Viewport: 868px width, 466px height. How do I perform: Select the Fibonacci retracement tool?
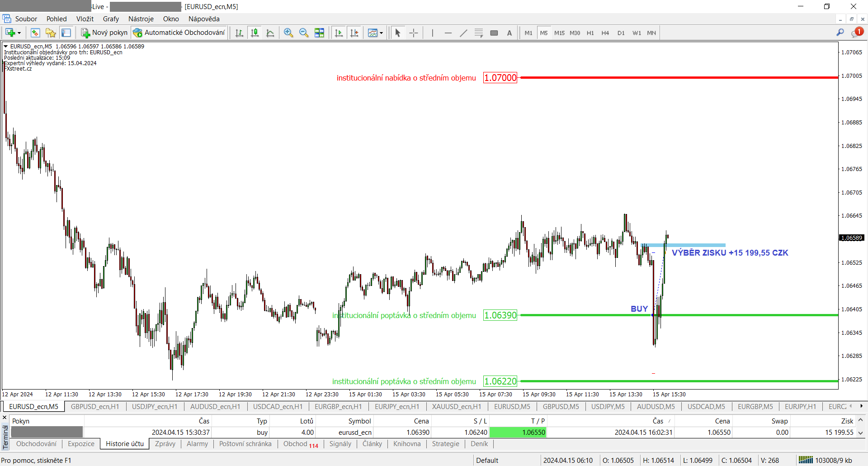[x=479, y=33]
